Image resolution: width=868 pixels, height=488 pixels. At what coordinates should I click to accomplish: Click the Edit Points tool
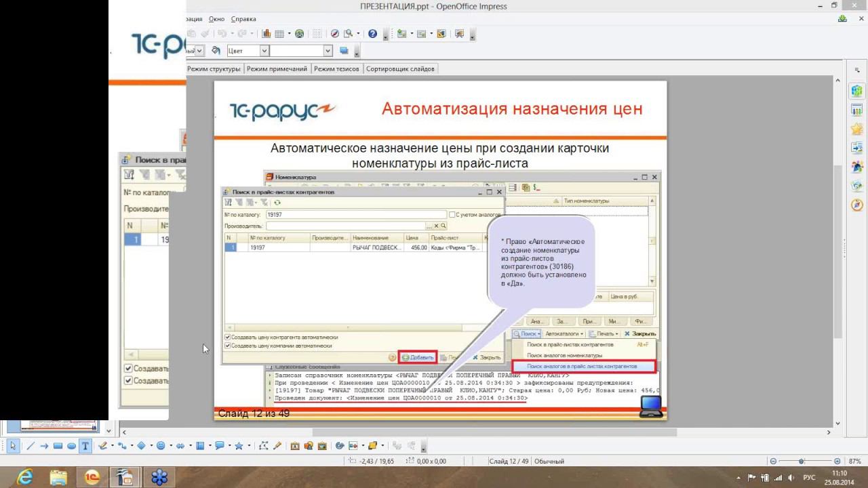tap(263, 446)
